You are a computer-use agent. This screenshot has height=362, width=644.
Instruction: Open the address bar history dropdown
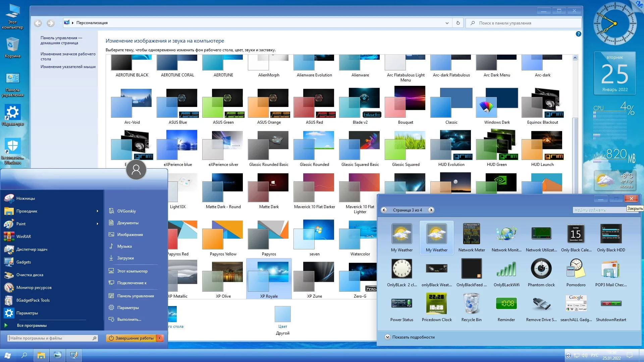[x=447, y=23]
